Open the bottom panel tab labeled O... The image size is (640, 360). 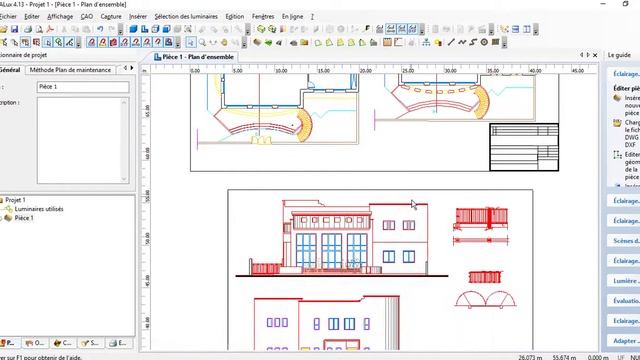[35, 343]
